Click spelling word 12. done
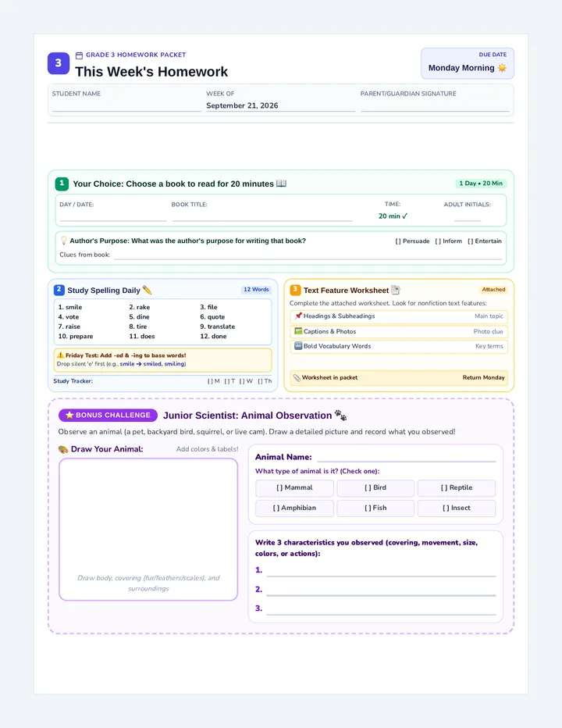Image resolution: width=562 pixels, height=728 pixels. pos(213,336)
